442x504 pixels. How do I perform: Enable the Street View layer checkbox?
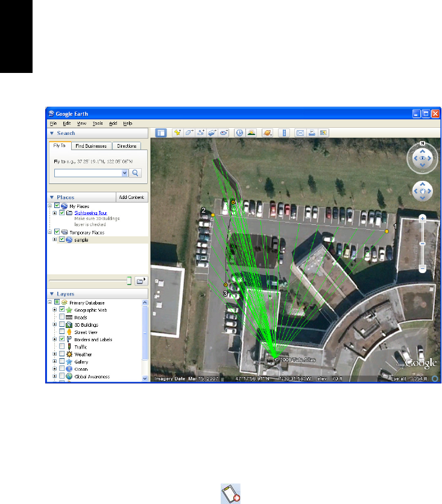[x=62, y=332]
